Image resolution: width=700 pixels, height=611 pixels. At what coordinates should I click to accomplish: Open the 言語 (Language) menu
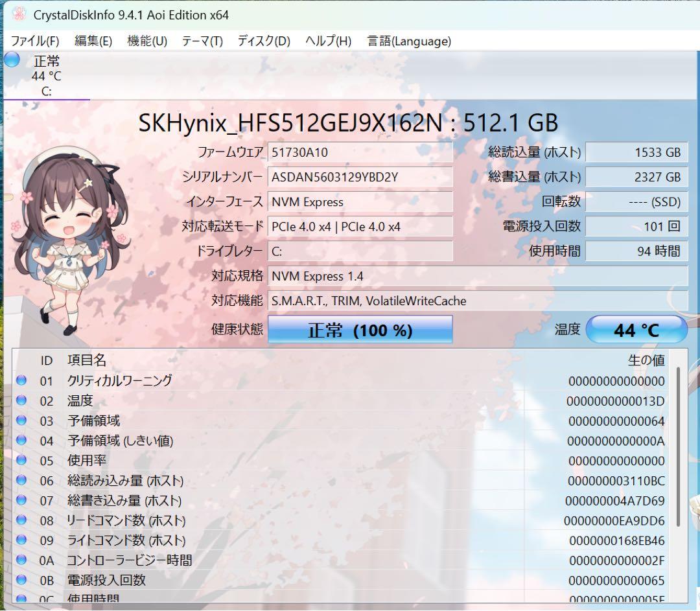pyautogui.click(x=411, y=41)
